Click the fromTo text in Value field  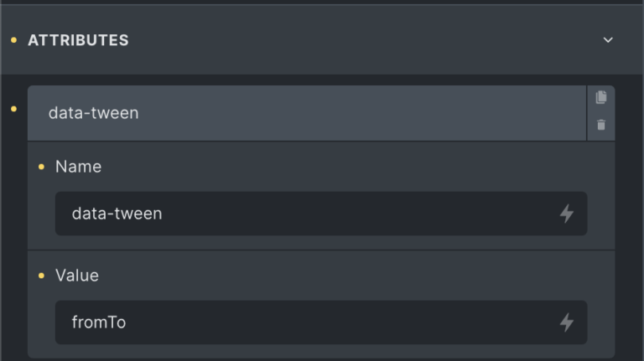(x=99, y=322)
